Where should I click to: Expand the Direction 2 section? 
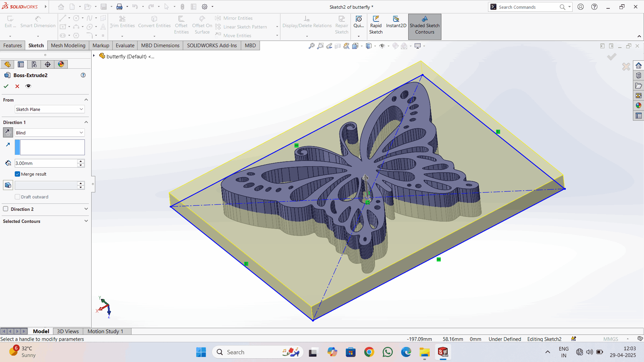tap(86, 209)
